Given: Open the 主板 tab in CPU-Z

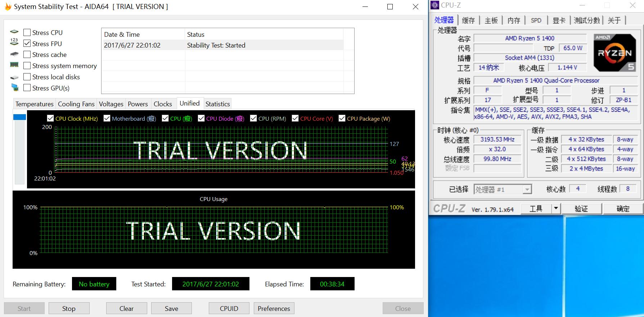Looking at the screenshot, I should click(491, 20).
